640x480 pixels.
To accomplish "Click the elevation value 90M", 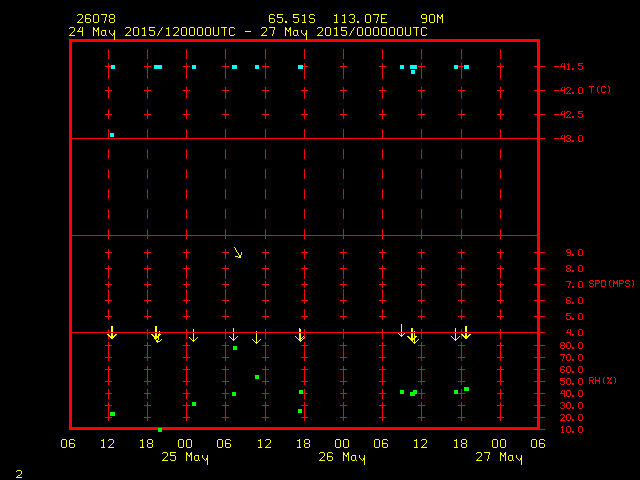I will coord(433,19).
